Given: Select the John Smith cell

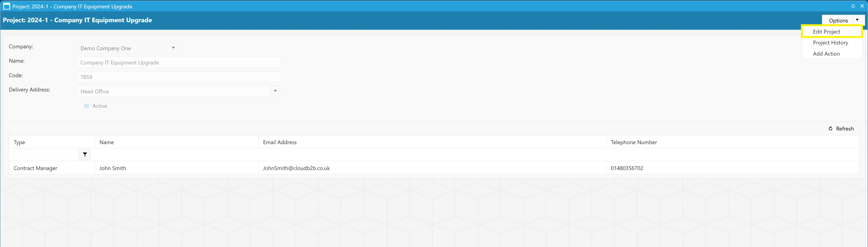Looking at the screenshot, I should click(177, 168).
